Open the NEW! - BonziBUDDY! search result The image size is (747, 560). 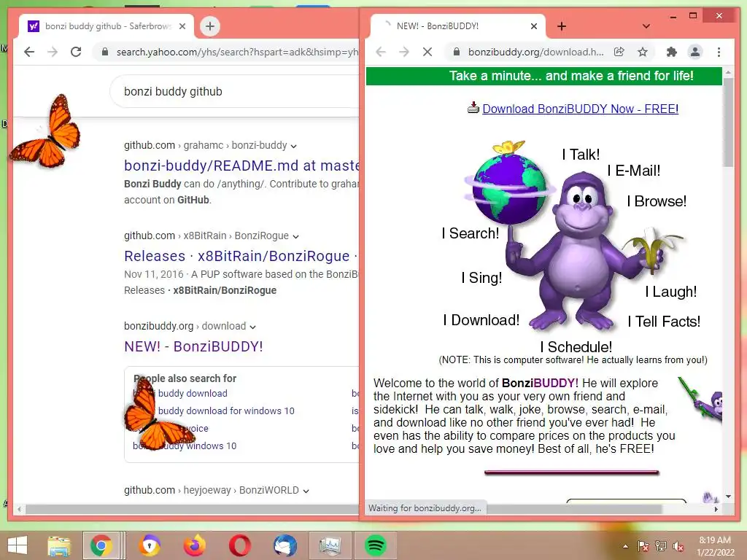pos(193,346)
